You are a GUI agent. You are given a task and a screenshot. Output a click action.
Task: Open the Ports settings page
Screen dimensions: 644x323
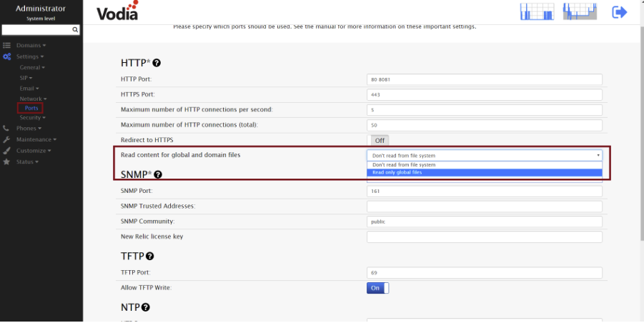click(31, 108)
